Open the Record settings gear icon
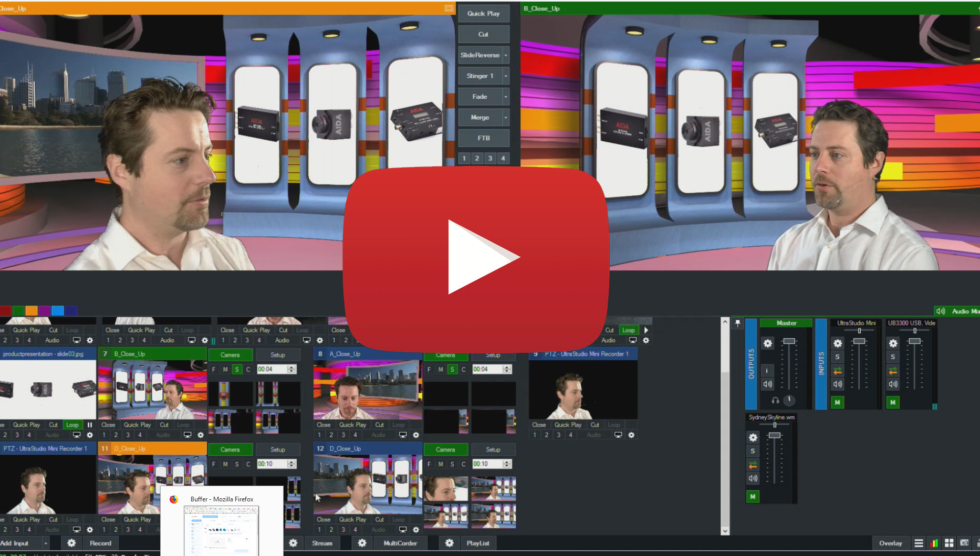Viewport: 980px width, 556px height. [x=71, y=543]
